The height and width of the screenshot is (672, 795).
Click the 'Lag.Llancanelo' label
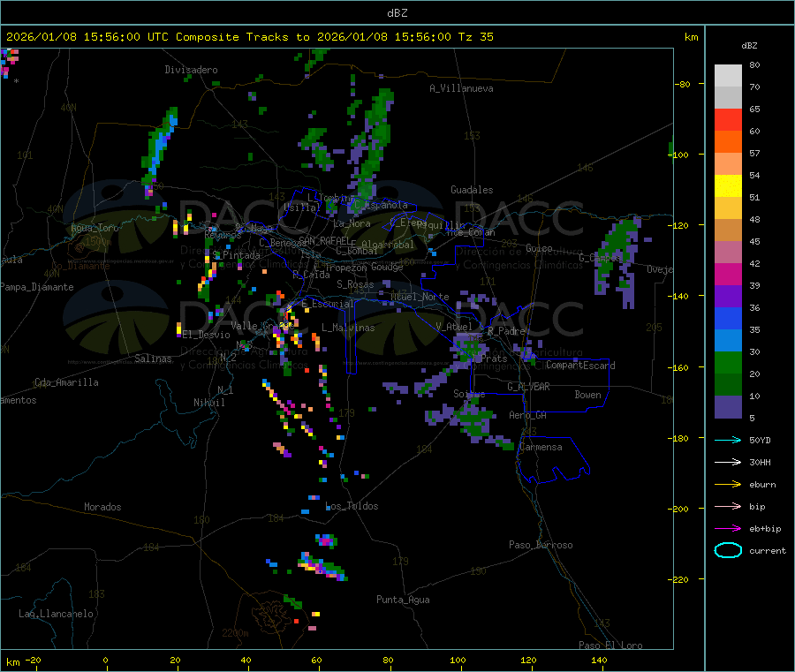[57, 614]
